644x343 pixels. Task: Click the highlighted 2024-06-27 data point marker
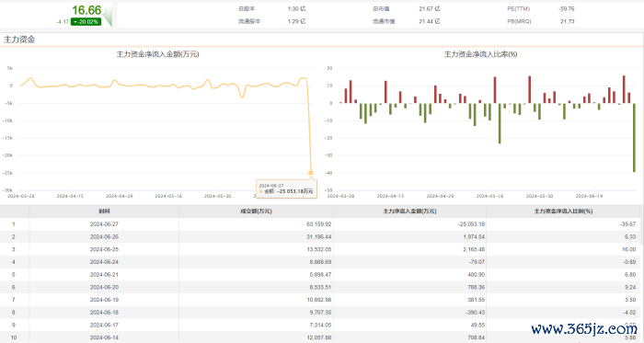pos(311,173)
